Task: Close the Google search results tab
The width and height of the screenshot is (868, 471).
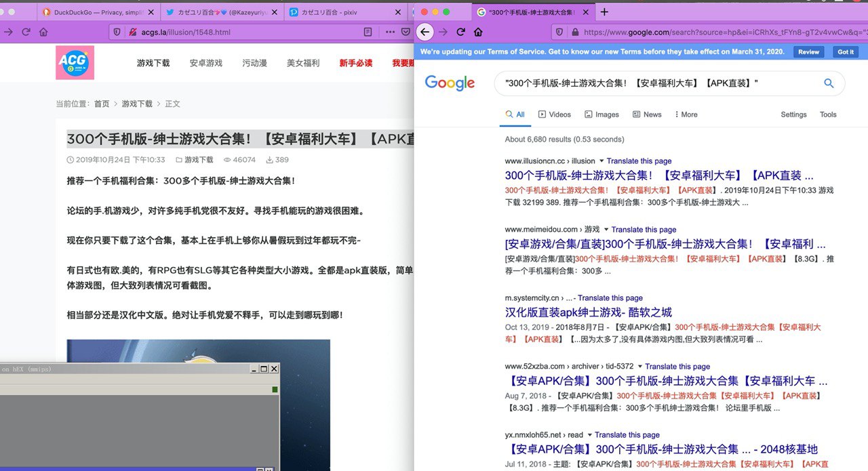Action: 585,12
